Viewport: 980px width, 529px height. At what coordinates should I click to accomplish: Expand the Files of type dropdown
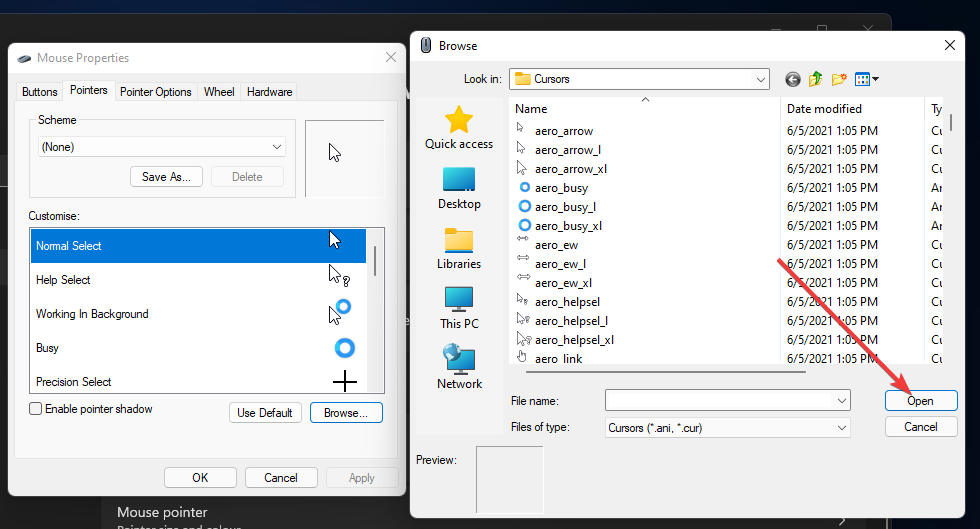point(728,428)
